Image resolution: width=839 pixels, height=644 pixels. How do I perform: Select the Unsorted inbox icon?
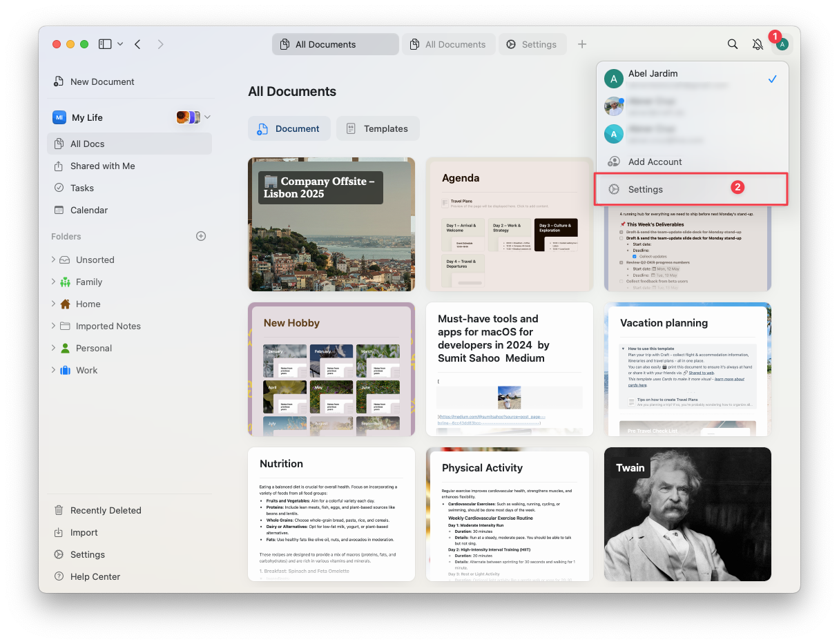(65, 260)
